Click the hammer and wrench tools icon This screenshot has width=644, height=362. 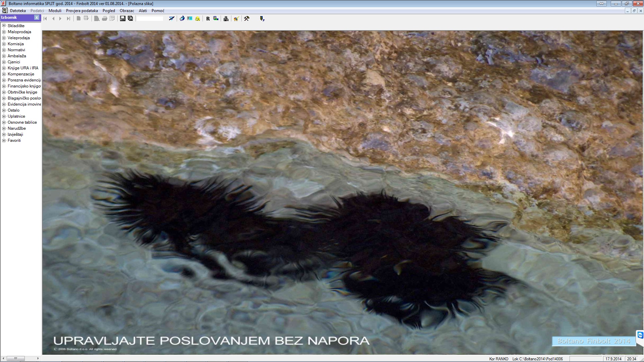247,19
